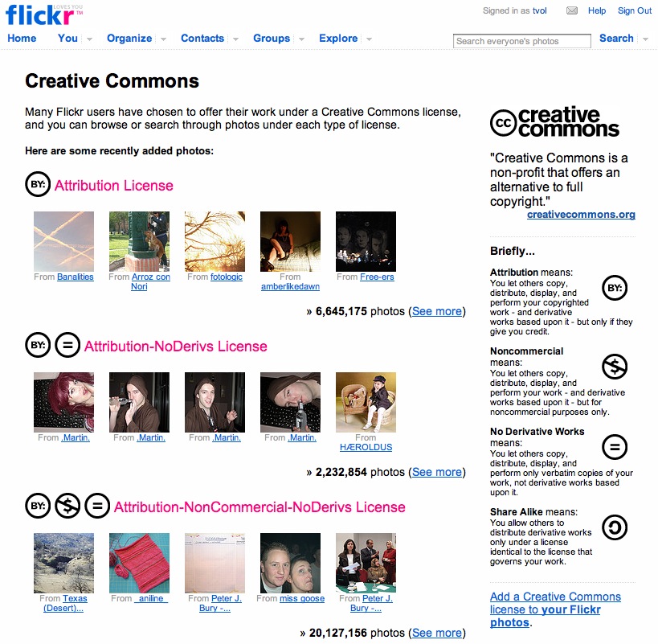658x644 pixels.
Task: Click the Flickr logo
Action: [43, 15]
